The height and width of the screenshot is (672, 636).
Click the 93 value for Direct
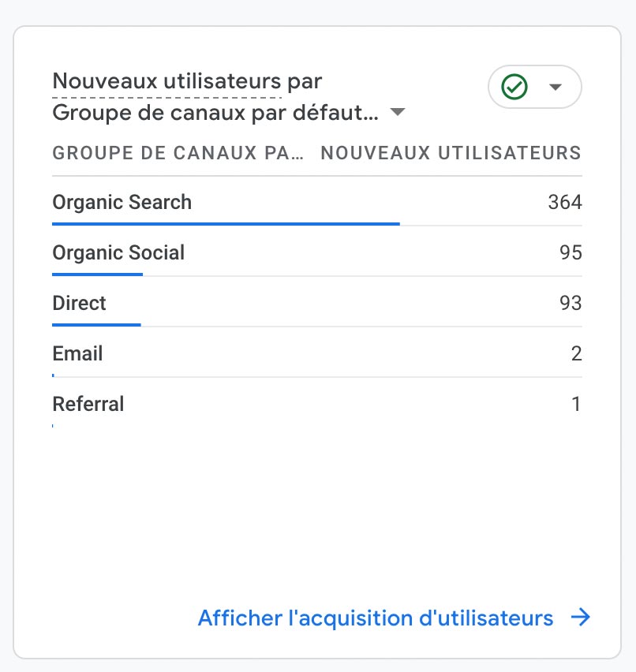[571, 303]
